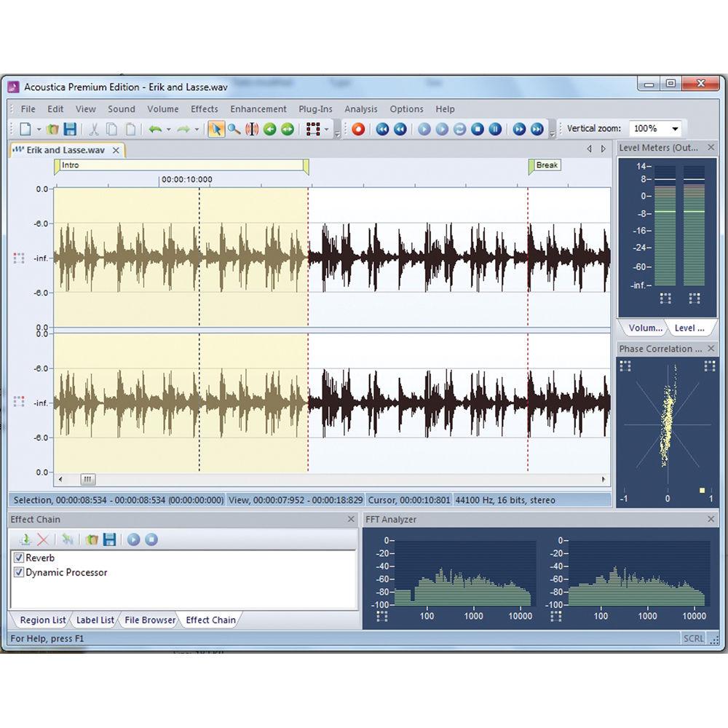Click the Rewind to start icon
Viewport: 728px width, 728px height.
tap(381, 129)
